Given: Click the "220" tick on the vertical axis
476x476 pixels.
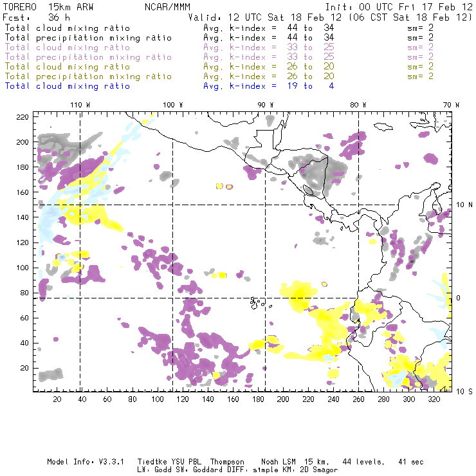Looking at the screenshot, I should click(x=23, y=117).
